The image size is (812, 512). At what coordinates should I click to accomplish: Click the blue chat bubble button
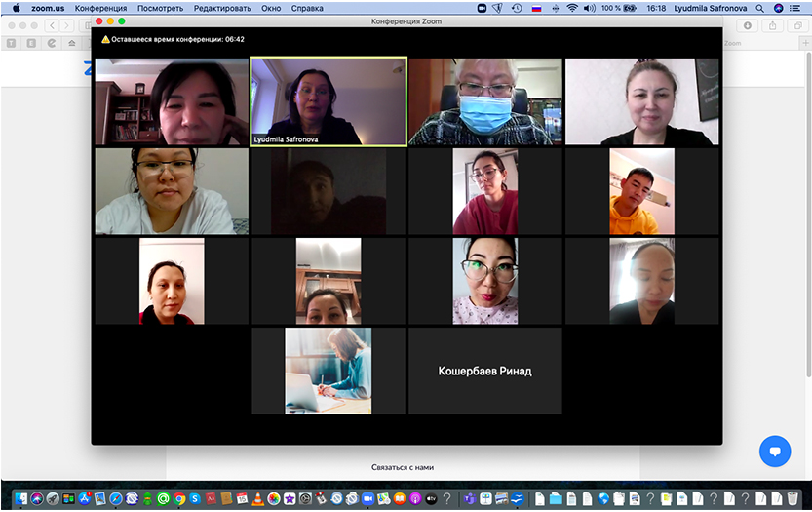point(775,452)
